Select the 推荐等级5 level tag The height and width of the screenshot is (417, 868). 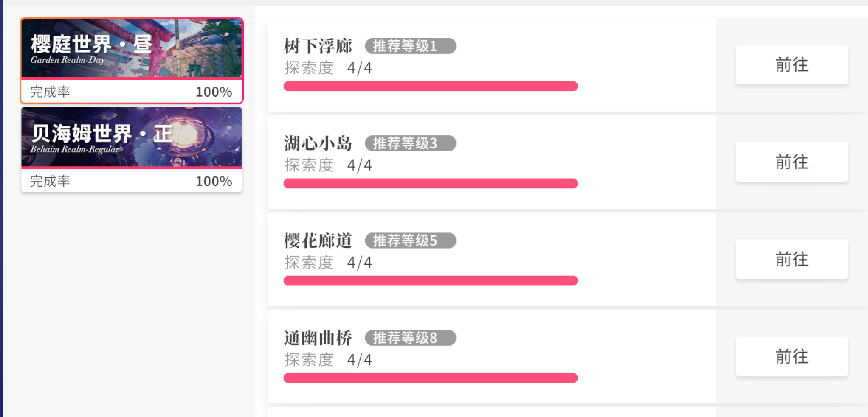tap(410, 241)
